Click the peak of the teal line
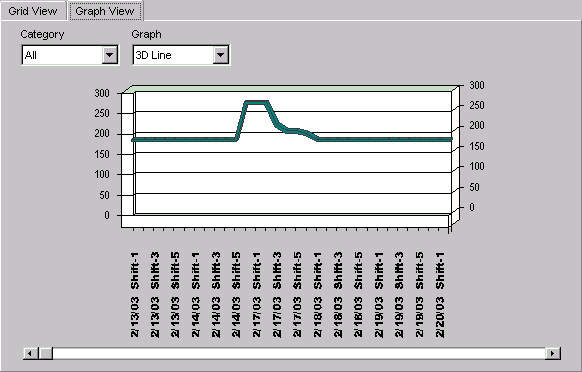Screen dimensions: 582x372 [x=256, y=102]
